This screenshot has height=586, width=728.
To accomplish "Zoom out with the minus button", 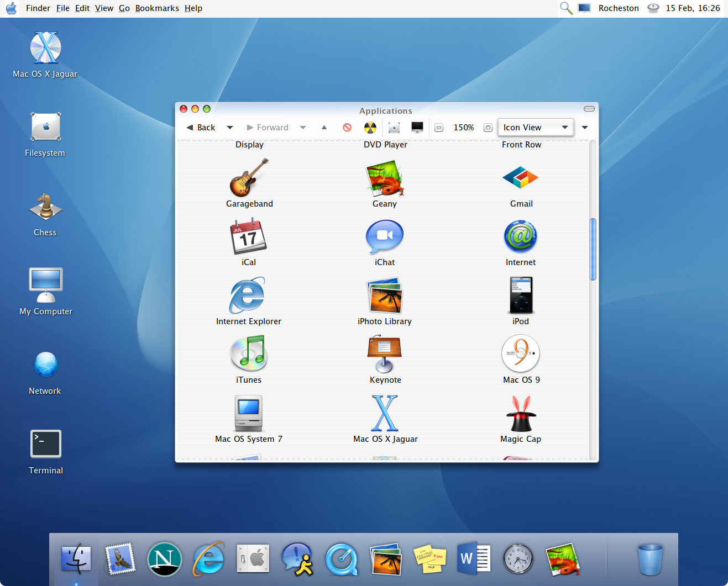I will pos(439,128).
